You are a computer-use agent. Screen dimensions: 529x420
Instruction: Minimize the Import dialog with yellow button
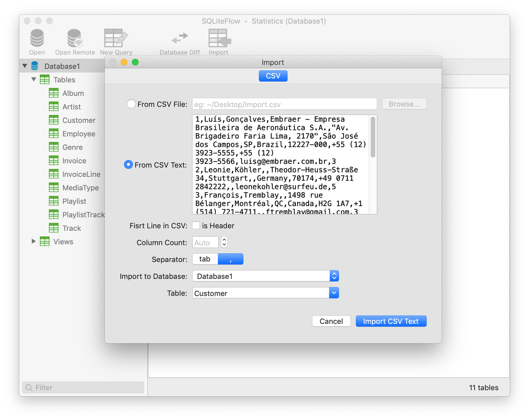[124, 62]
